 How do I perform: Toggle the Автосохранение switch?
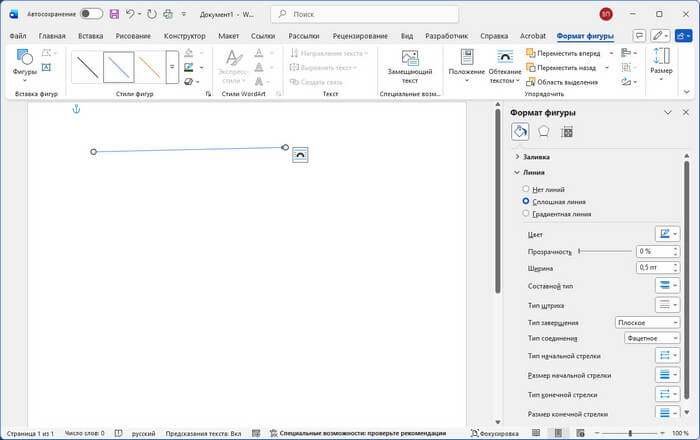click(91, 14)
